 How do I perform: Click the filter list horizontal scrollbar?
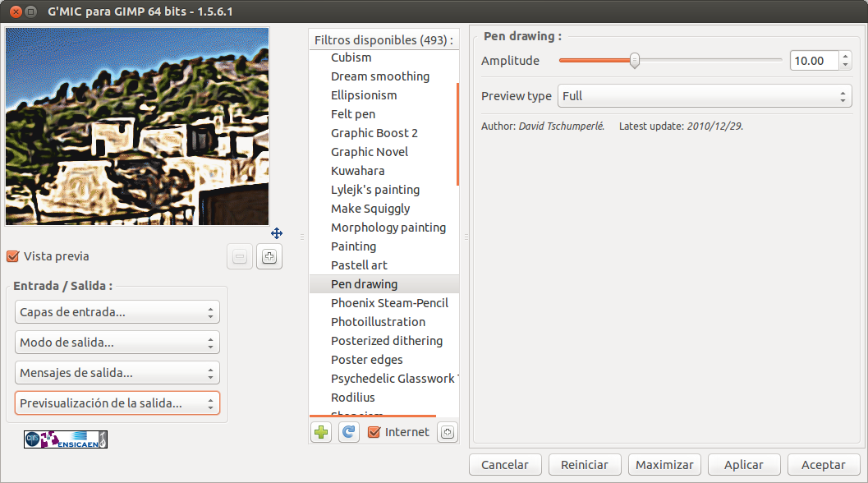(373, 416)
